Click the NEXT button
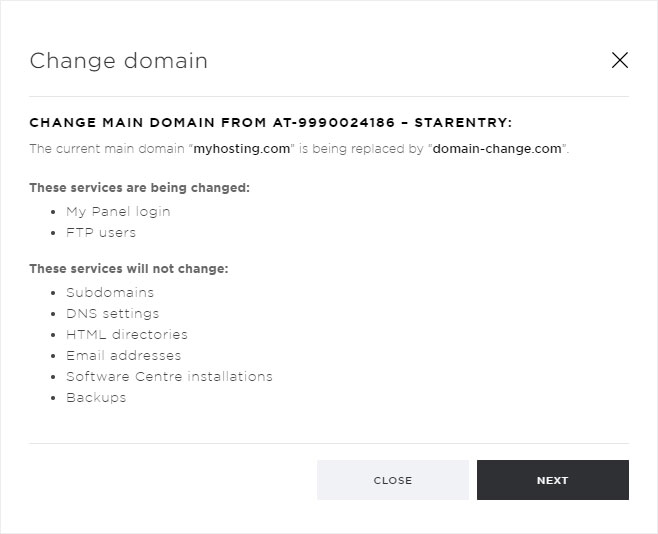 (x=553, y=480)
